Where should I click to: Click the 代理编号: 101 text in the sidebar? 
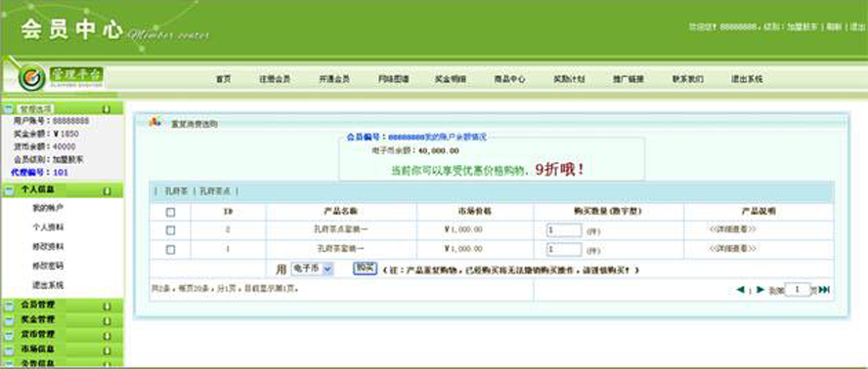(x=39, y=173)
